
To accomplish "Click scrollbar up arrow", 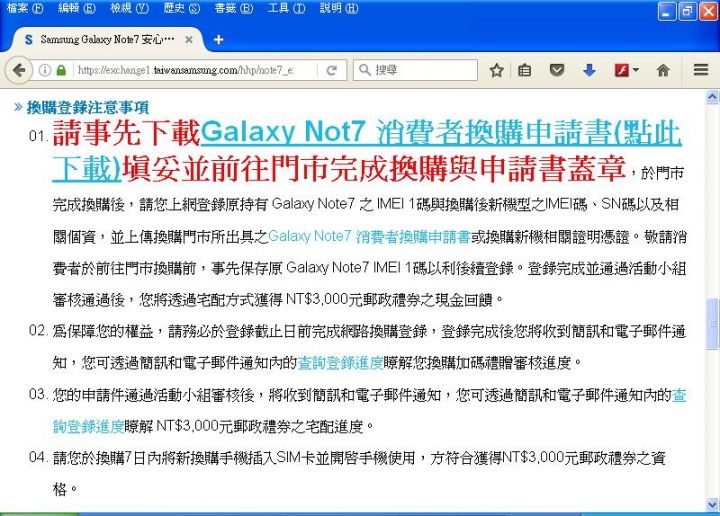I will [x=712, y=97].
